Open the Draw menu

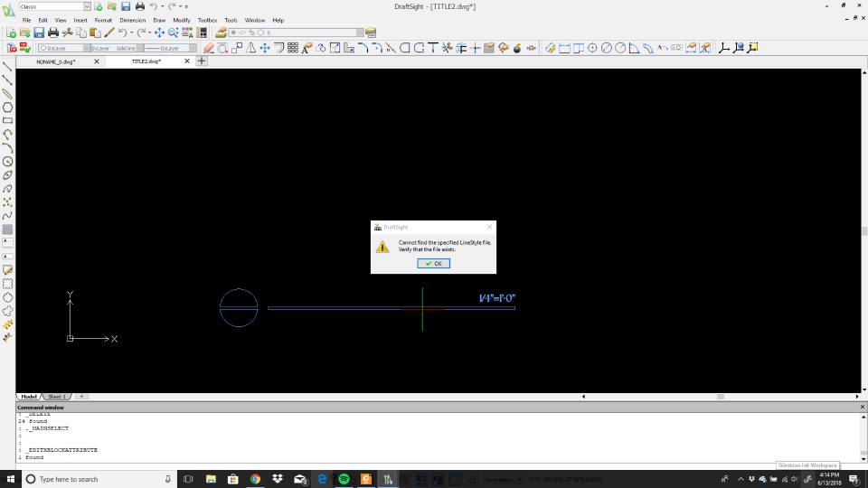point(159,20)
